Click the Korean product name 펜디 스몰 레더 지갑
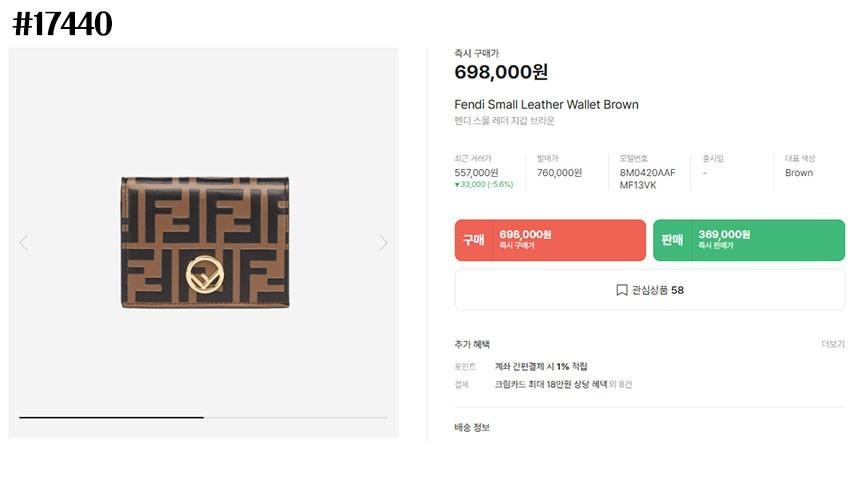 point(504,121)
